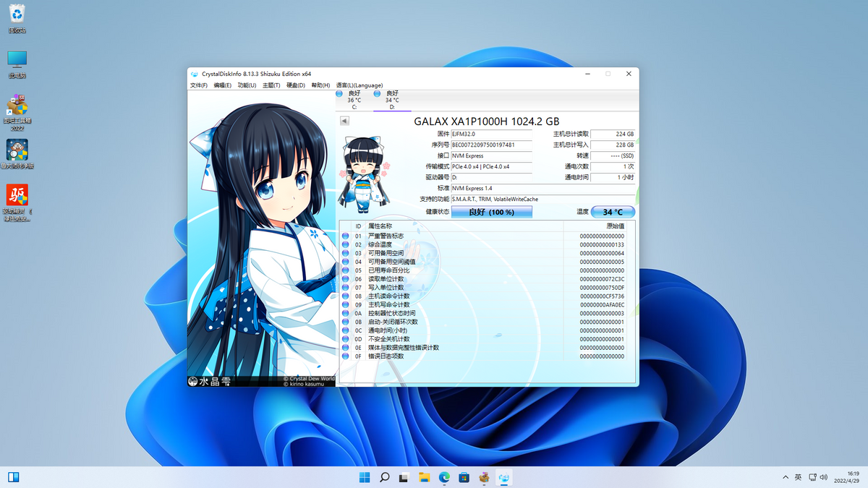Image resolution: width=868 pixels, height=488 pixels.
Task: Click status orb for row 05 已用寿命百分比
Action: click(346, 270)
